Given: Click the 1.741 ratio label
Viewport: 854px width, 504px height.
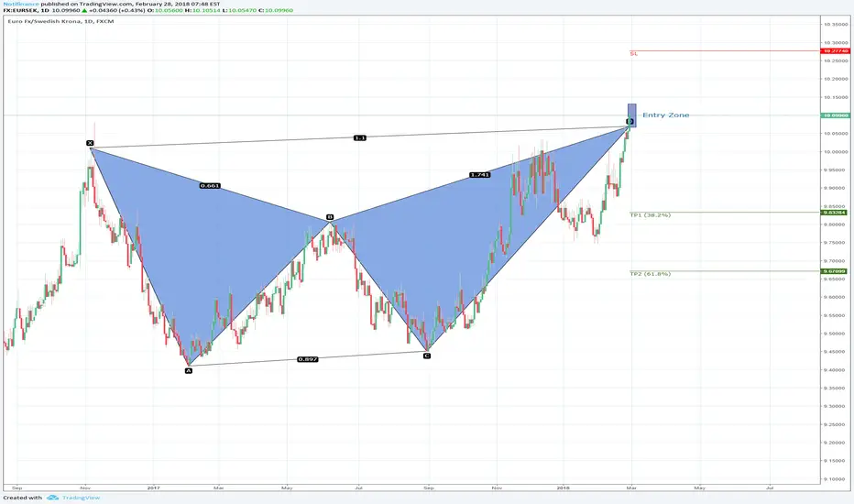Looking at the screenshot, I should click(479, 175).
